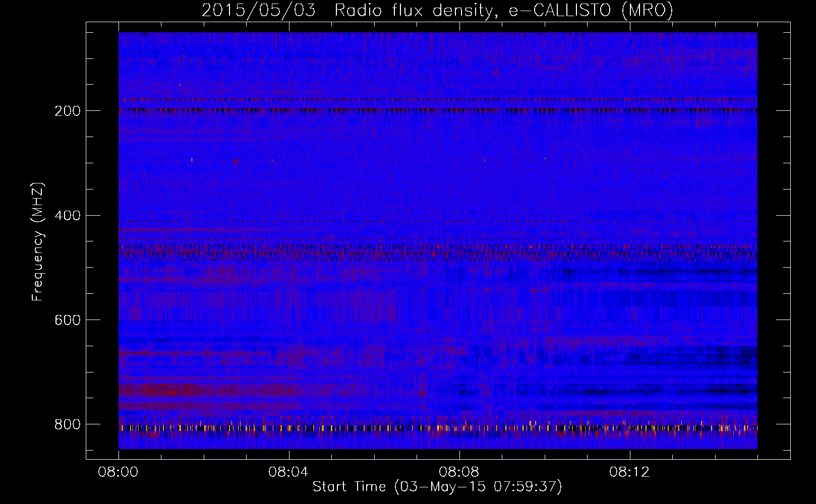The image size is (816, 504).
Task: Click the 08:00 time tick label
Action: click(x=119, y=472)
